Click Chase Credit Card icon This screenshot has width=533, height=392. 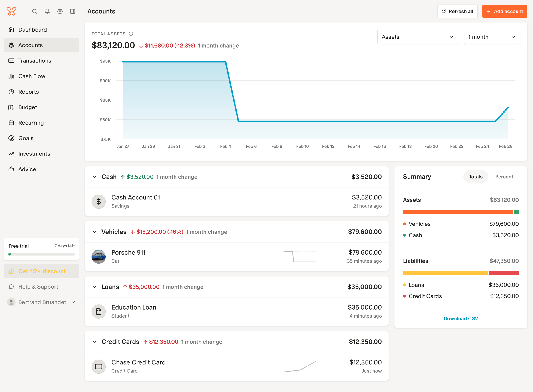[99, 367]
